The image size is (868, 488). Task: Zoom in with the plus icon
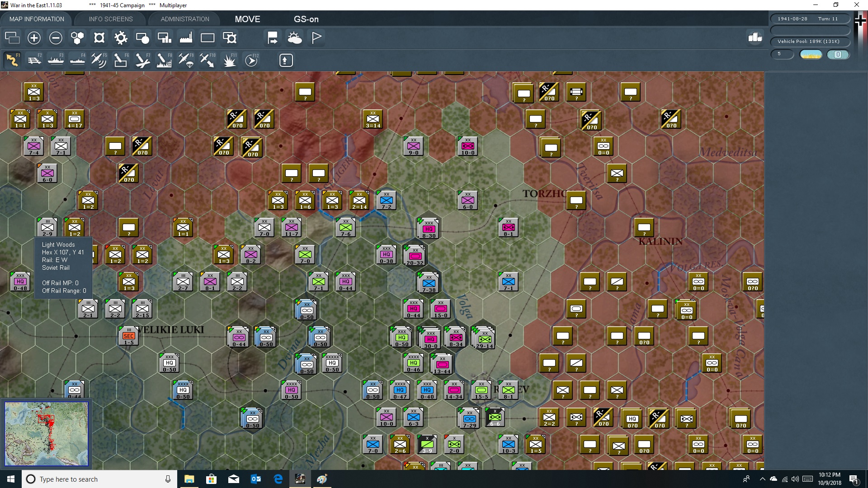pos(34,38)
